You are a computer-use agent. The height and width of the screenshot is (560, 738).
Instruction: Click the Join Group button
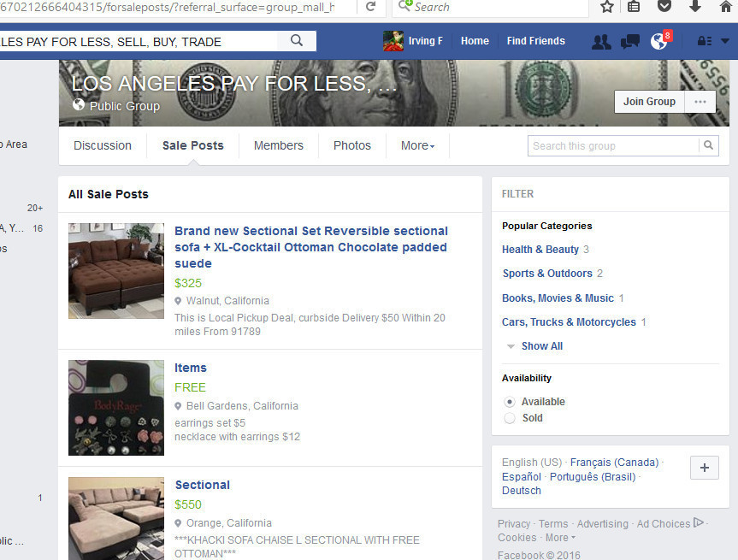click(x=649, y=102)
